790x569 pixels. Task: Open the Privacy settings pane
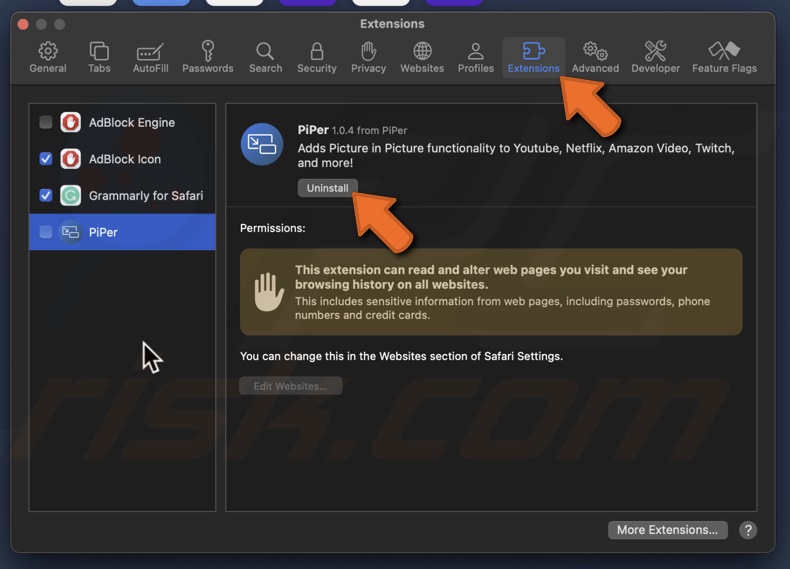pyautogui.click(x=368, y=57)
